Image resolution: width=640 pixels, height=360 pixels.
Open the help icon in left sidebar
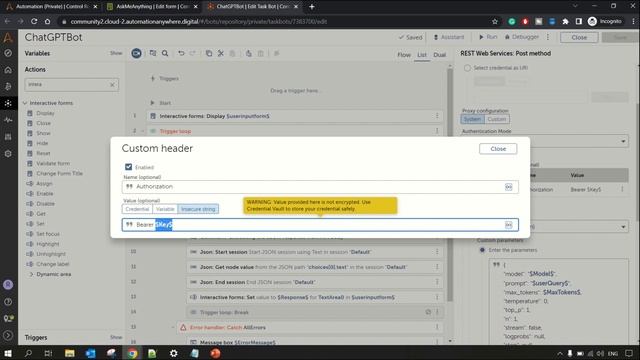pos(8,302)
